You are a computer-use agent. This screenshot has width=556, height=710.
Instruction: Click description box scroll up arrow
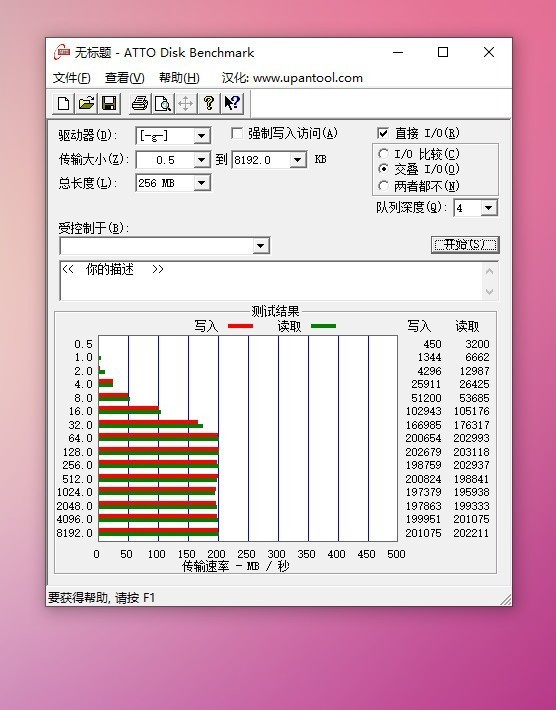[489, 271]
